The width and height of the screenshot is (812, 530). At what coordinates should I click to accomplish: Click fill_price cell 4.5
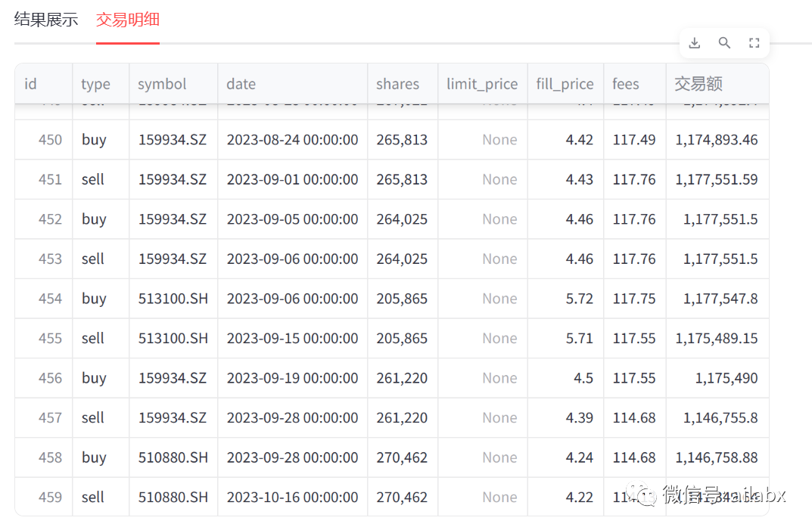(565, 378)
